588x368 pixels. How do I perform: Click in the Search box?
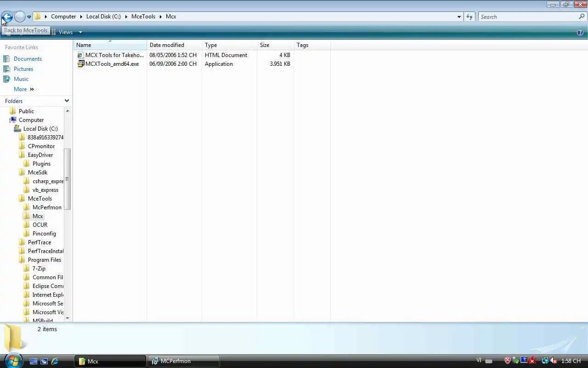tap(528, 17)
